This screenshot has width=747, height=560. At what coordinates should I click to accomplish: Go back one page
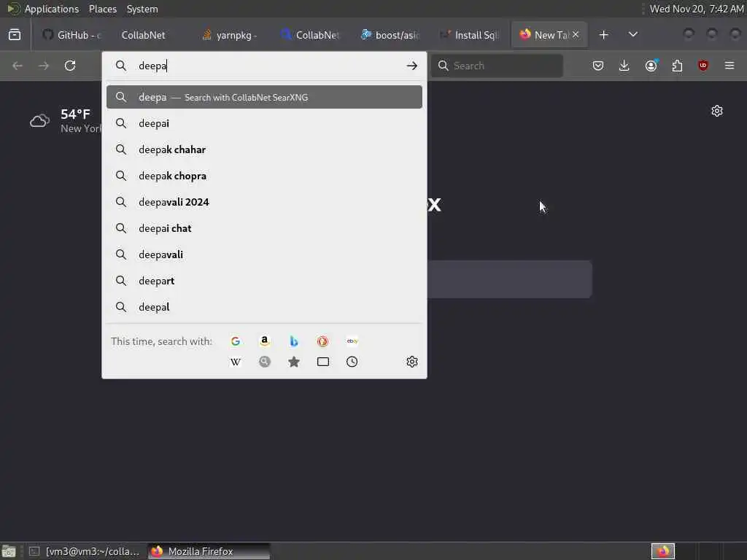tap(18, 66)
